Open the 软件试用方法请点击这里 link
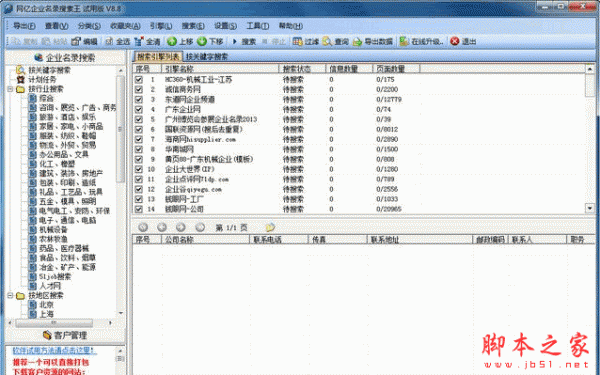 (55, 351)
